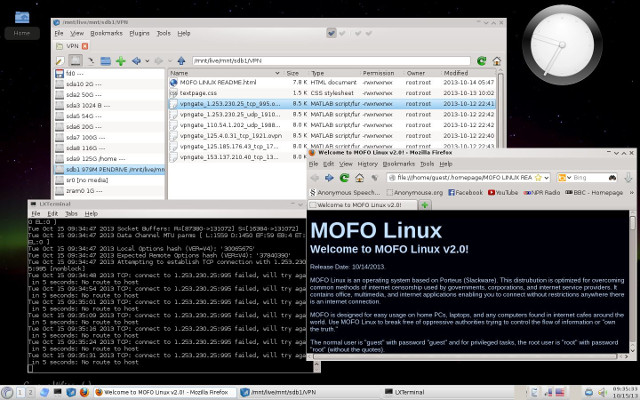The width and height of the screenshot is (640, 400).
Task: Select sr0 [no media] device
Action: pyautogui.click(x=109, y=180)
